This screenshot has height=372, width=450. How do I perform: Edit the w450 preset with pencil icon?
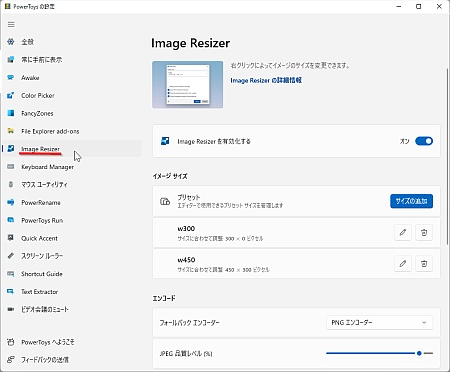(403, 264)
